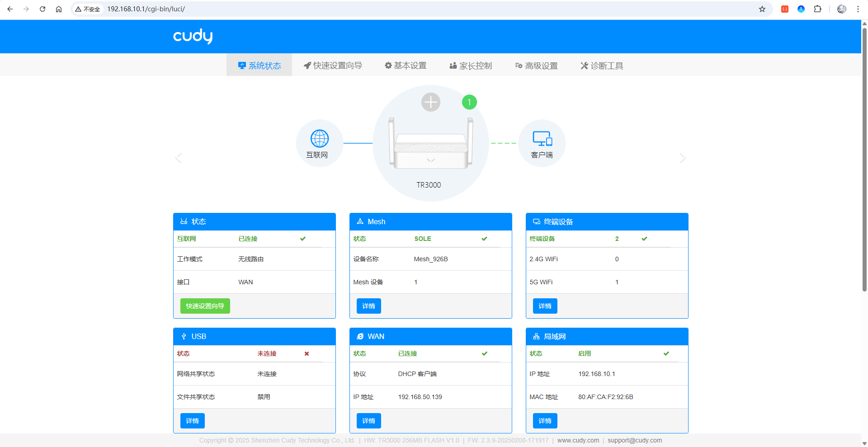This screenshot has width=868, height=447.
Task: Open 详情 in the Mesh panel
Action: click(368, 306)
